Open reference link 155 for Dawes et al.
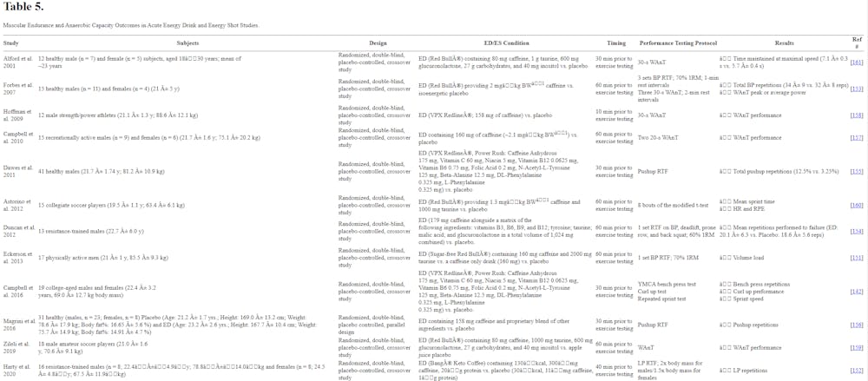Image resolution: width=868 pixels, height=381 pixels. [x=856, y=173]
